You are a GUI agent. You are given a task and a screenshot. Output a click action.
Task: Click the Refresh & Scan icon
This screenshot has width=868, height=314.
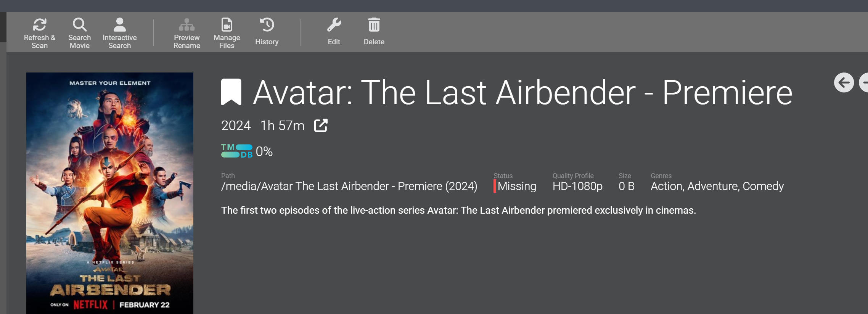click(x=40, y=25)
